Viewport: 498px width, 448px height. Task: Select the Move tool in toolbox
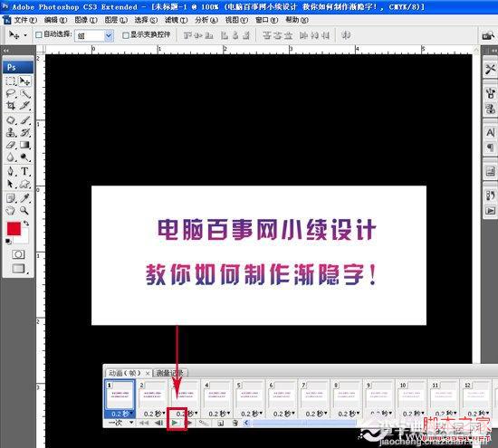(24, 81)
